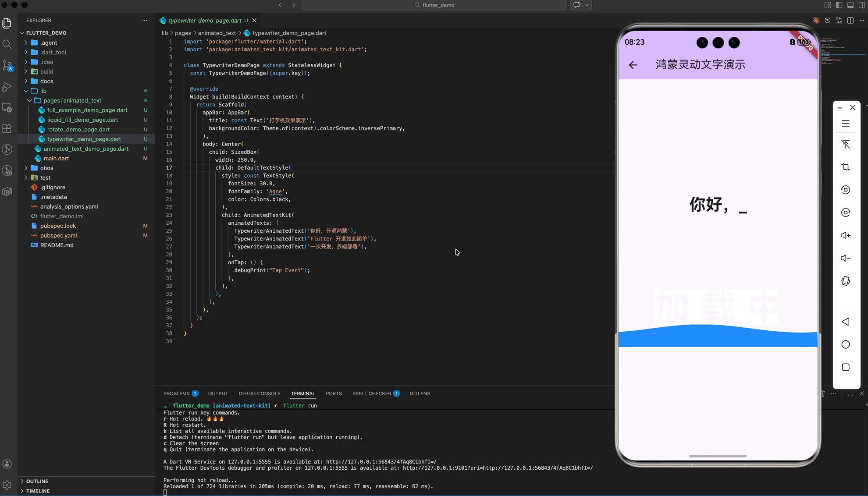
Task: Click the flutter_demo search field
Action: [x=434, y=5]
